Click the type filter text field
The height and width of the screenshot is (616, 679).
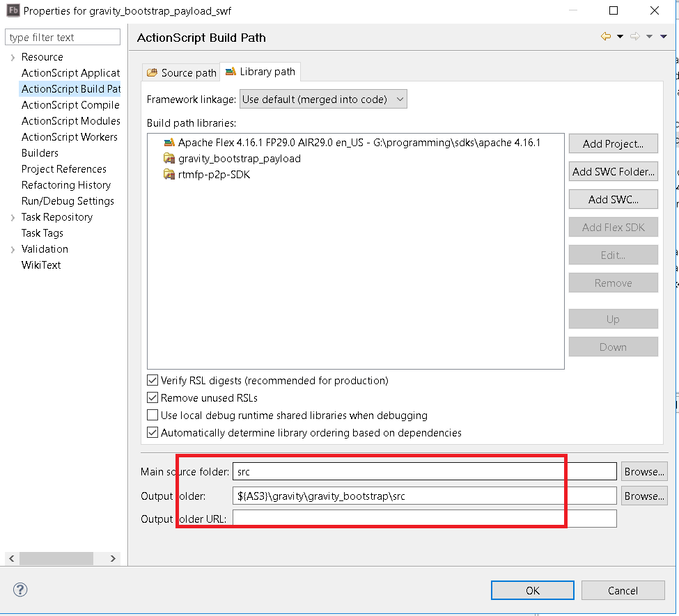pos(61,36)
